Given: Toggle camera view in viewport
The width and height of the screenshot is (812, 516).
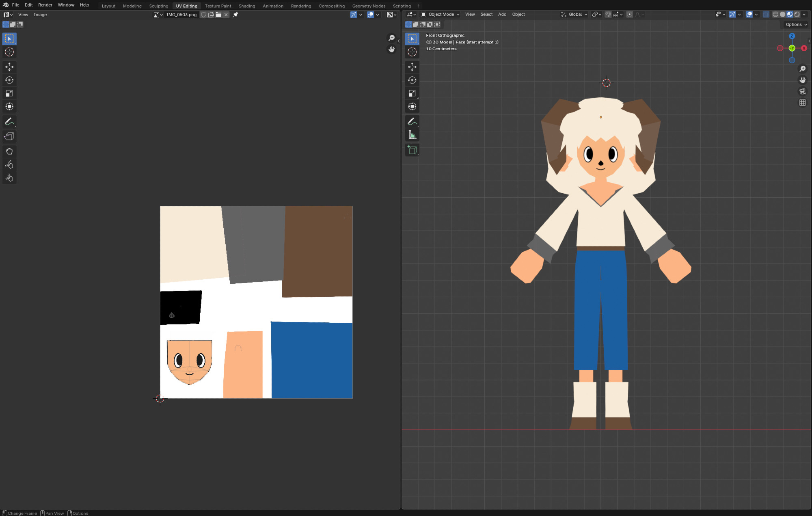Looking at the screenshot, I should [802, 91].
